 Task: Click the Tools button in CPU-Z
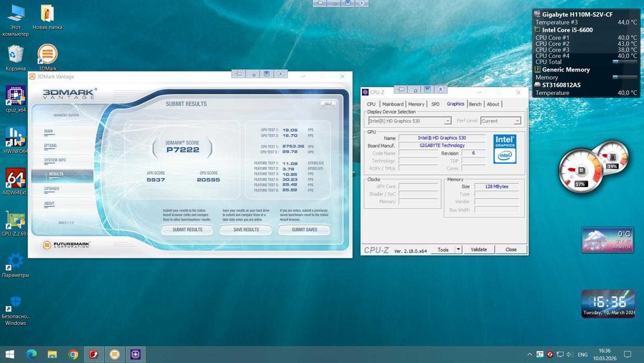pos(443,250)
